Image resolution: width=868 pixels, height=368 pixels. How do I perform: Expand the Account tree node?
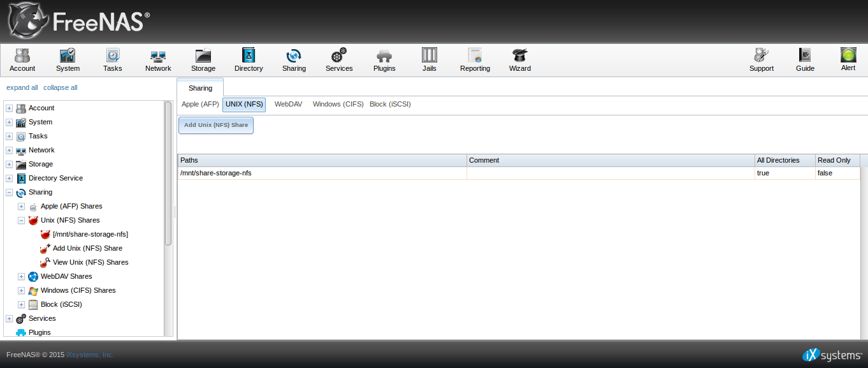point(9,108)
